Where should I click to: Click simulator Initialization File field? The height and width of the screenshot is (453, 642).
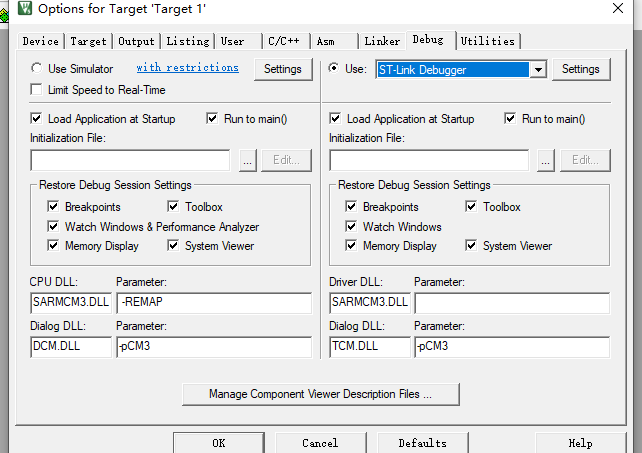point(130,160)
